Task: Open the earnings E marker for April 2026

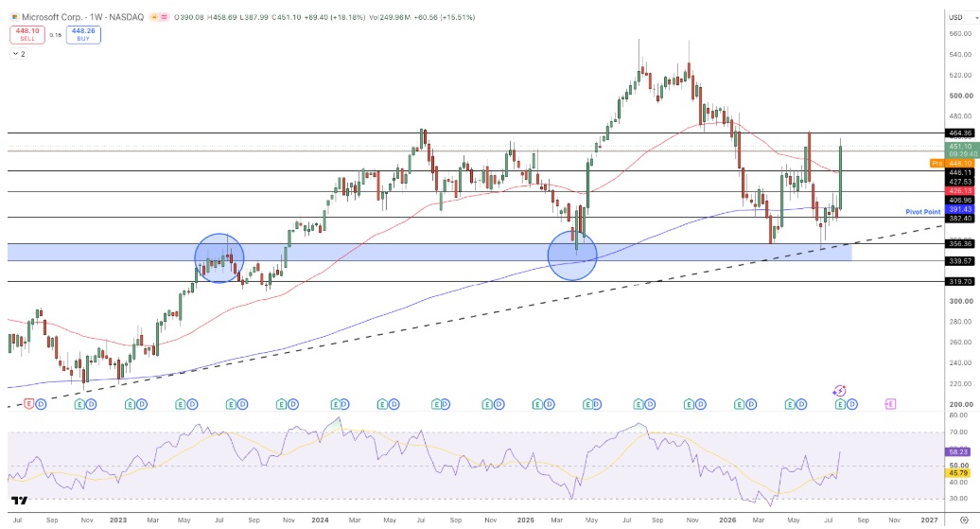Action: click(790, 405)
